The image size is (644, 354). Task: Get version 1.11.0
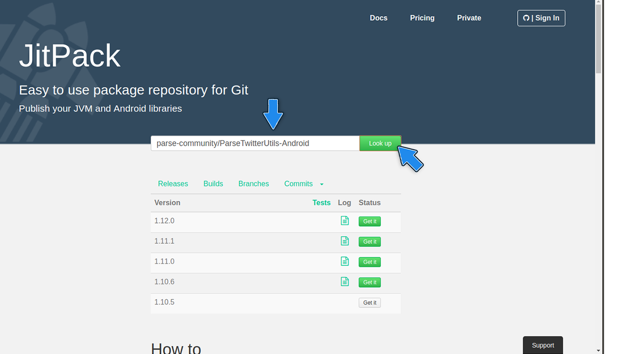click(370, 262)
